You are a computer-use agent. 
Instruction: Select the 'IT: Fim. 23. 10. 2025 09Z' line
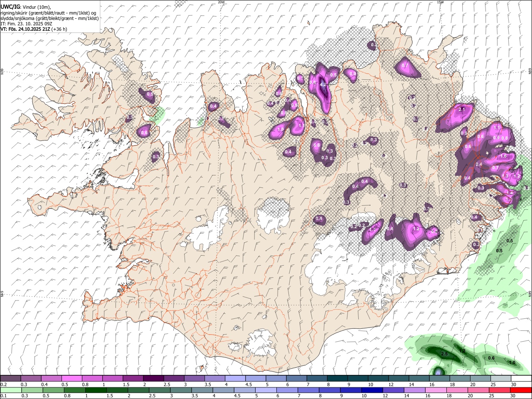pyautogui.click(x=26, y=24)
